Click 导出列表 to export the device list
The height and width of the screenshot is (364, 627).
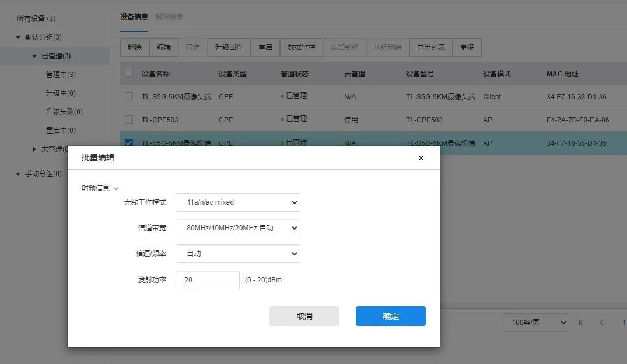[x=430, y=47]
